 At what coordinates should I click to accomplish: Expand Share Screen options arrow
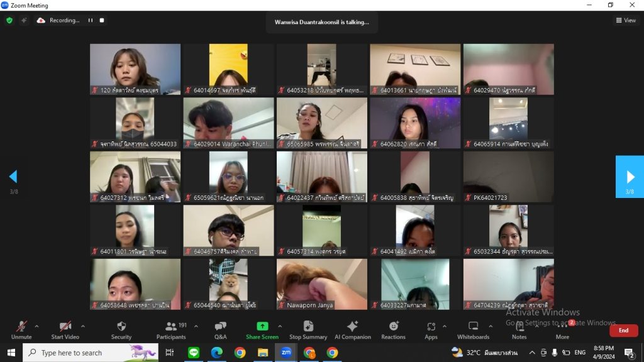tap(280, 327)
